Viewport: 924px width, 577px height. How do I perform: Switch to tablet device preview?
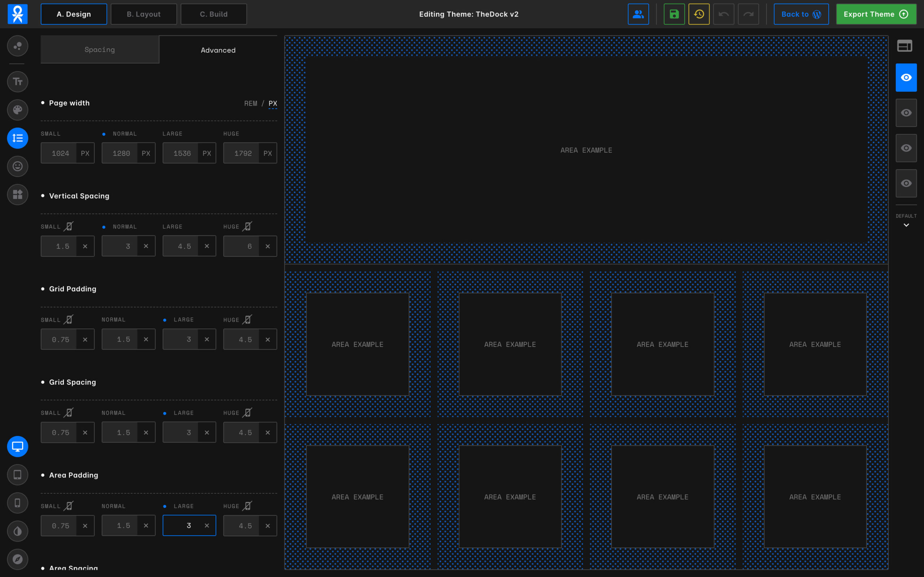[18, 475]
